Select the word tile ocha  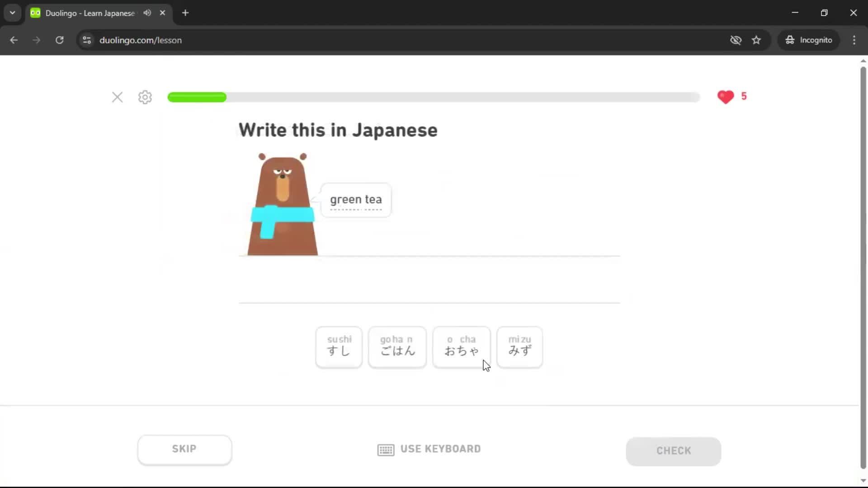coord(461,347)
